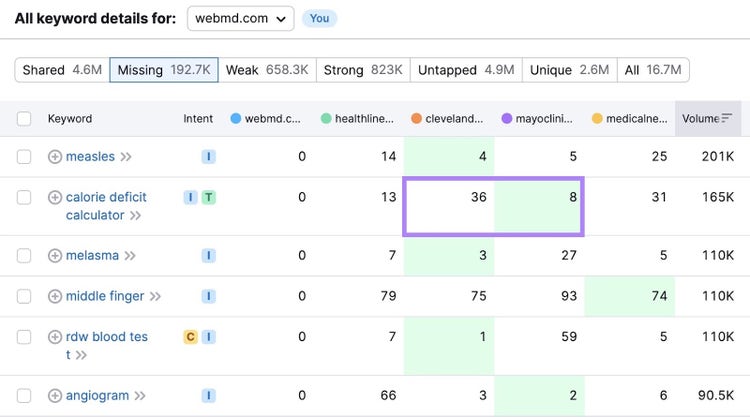Click the double-arrow icon after rdw blood test
The width and height of the screenshot is (750, 417).
point(81,355)
